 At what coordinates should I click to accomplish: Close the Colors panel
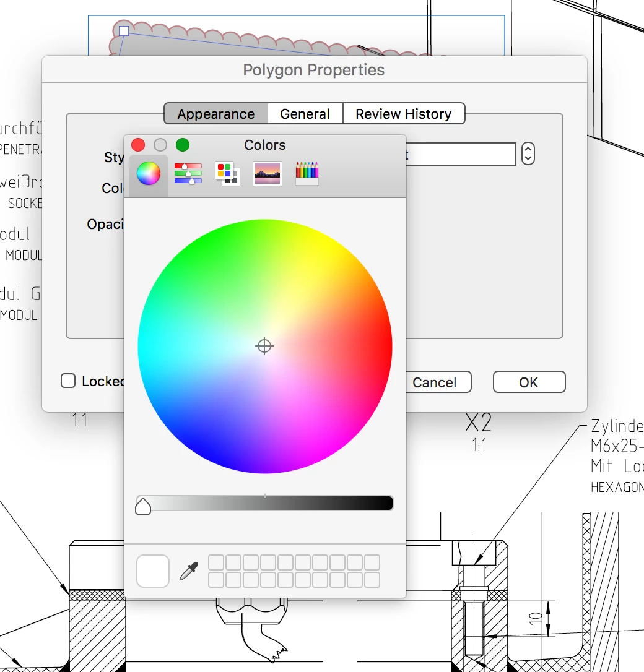138,145
